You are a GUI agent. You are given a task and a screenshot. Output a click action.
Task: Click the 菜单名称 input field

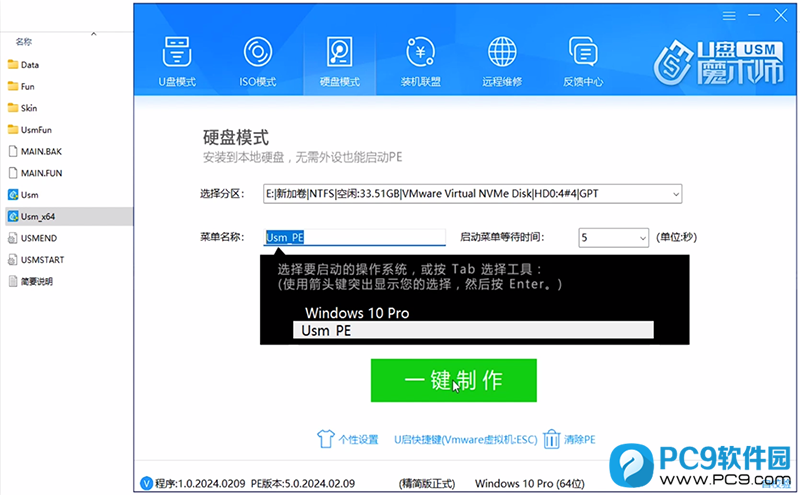pyautogui.click(x=355, y=237)
